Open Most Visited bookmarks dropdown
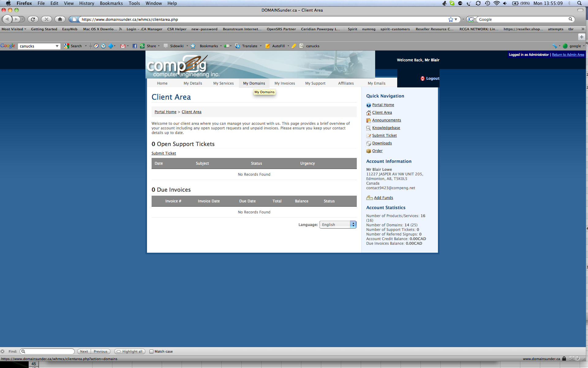The height and width of the screenshot is (368, 588). [14, 29]
